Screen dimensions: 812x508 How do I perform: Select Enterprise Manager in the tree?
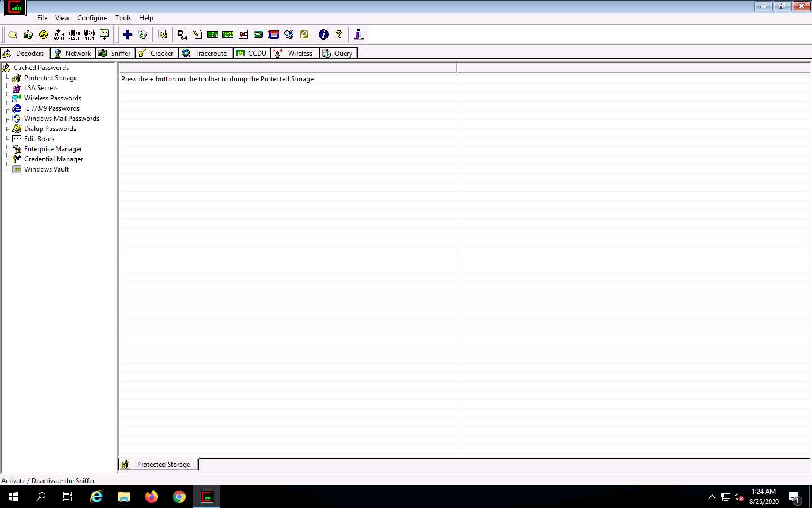click(53, 149)
